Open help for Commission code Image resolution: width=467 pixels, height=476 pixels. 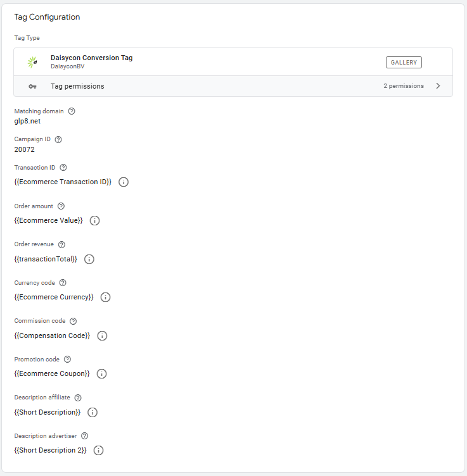pos(73,321)
